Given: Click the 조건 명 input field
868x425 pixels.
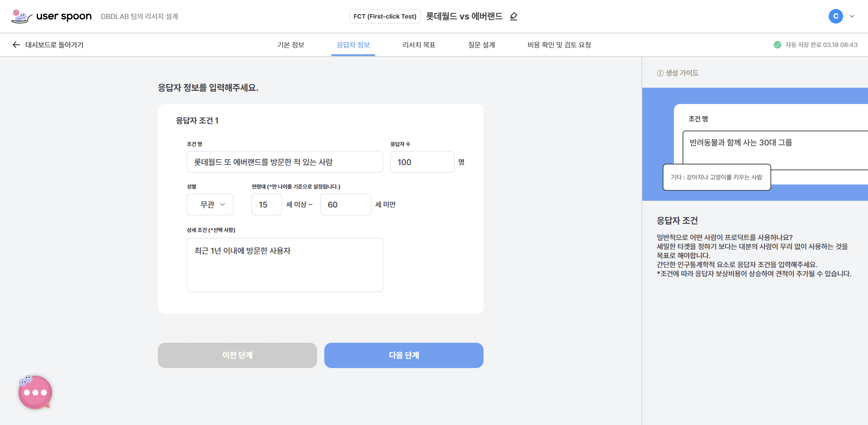Looking at the screenshot, I should pyautogui.click(x=285, y=162).
